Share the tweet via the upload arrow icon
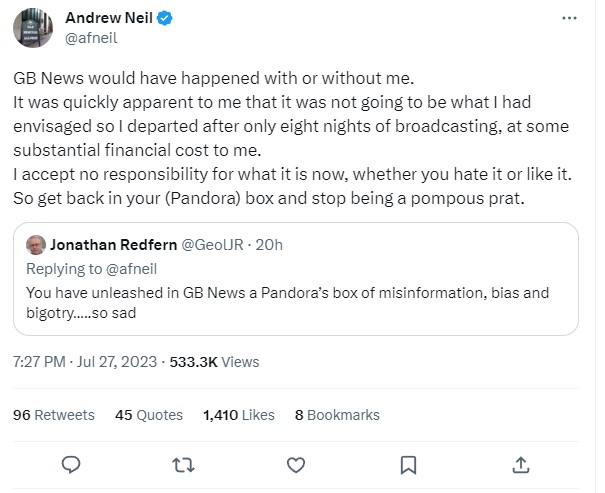This screenshot has height=493, width=605. 521,465
